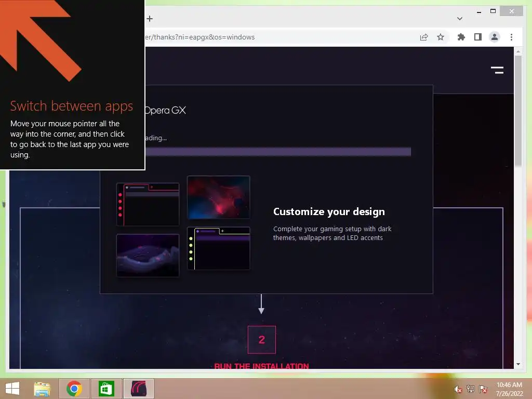Open the Action Center flag icon
This screenshot has width=532, height=399.
click(x=483, y=389)
